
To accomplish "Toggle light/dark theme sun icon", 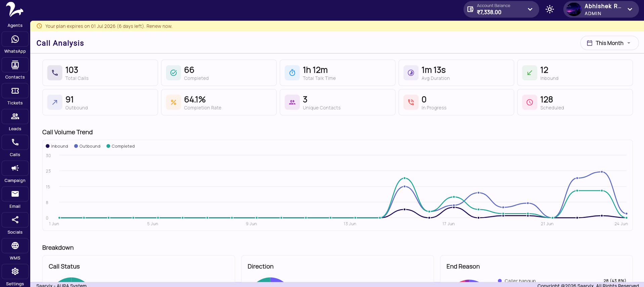I will coord(550,9).
